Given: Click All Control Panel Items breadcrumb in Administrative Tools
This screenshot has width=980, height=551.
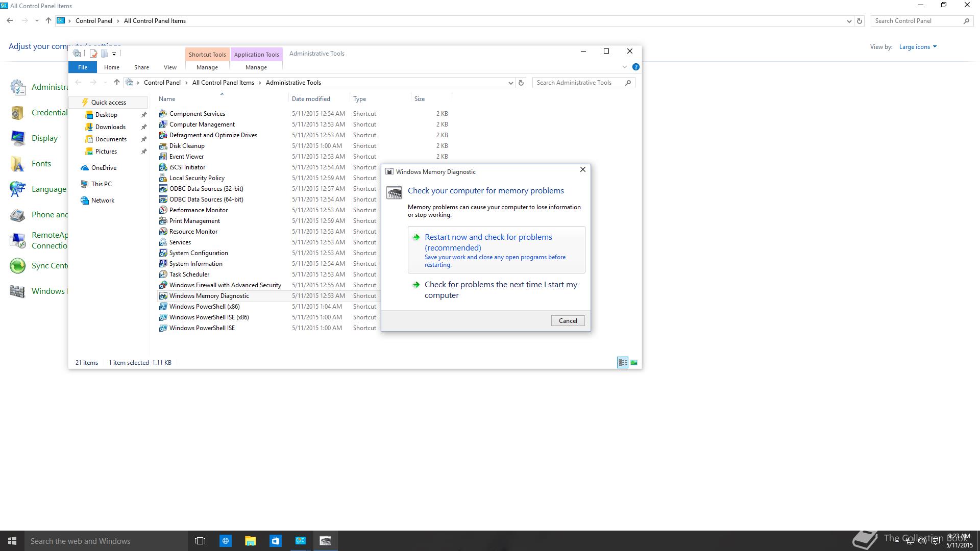Looking at the screenshot, I should pos(223,83).
